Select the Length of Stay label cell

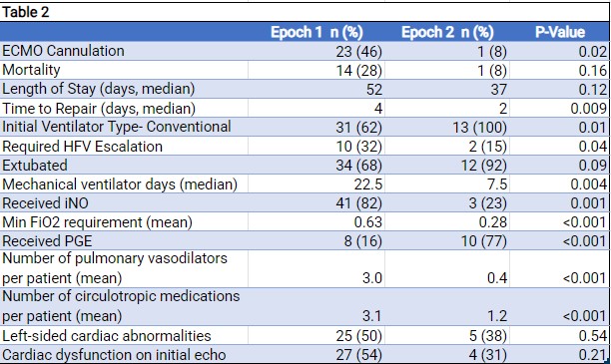click(x=124, y=89)
